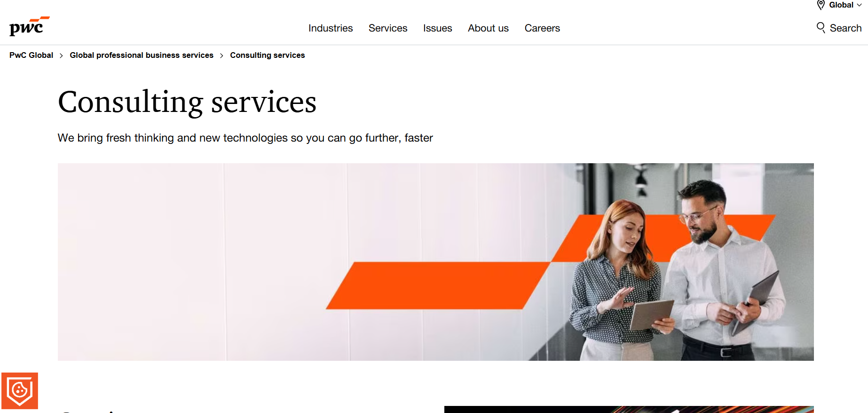Click Consulting services breadcrumb link

click(x=268, y=55)
